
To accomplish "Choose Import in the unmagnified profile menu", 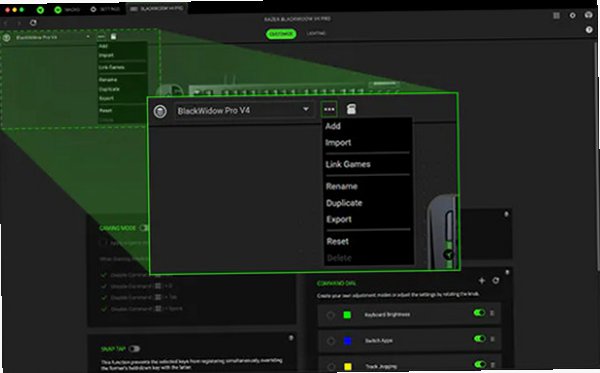I will click(x=106, y=55).
